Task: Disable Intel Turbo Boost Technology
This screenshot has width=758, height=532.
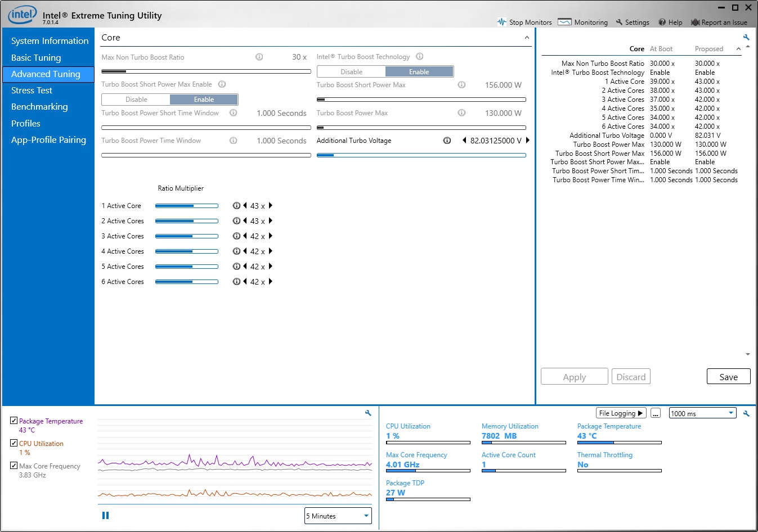Action: point(352,71)
